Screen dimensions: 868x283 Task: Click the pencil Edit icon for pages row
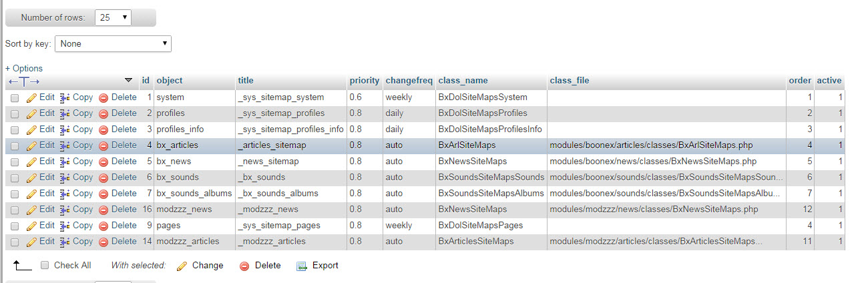point(31,226)
